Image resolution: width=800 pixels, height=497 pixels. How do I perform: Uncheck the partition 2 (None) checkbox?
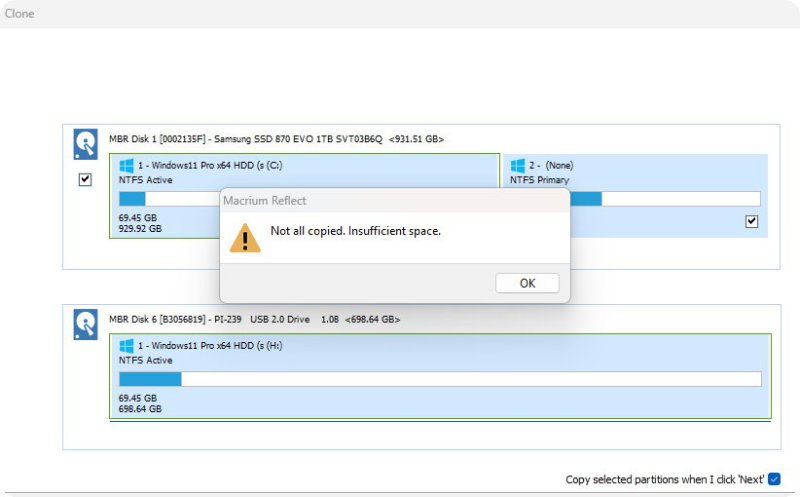(x=751, y=221)
